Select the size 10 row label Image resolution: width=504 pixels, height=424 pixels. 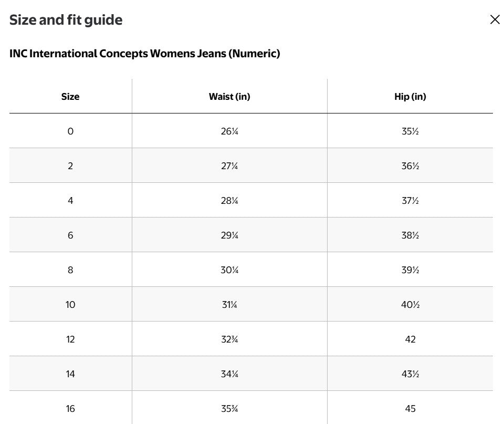coord(70,305)
